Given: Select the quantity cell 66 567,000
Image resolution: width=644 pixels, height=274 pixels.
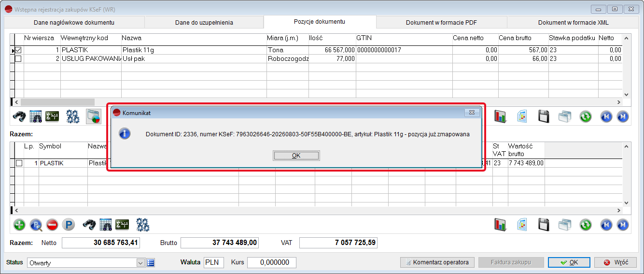Looking at the screenshot, I should pyautogui.click(x=332, y=50).
